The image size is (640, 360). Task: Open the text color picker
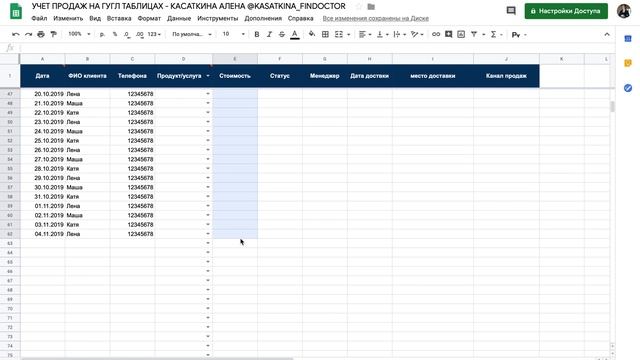(295, 35)
